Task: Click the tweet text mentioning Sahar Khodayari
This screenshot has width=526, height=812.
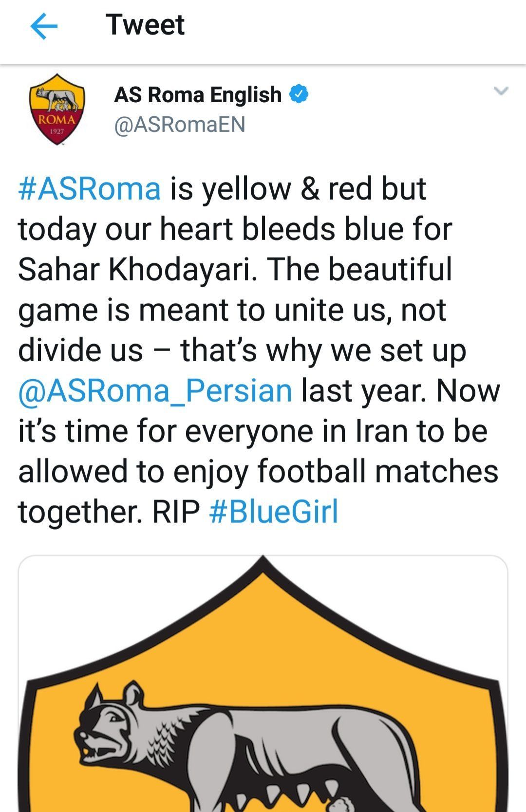Action: (x=259, y=350)
